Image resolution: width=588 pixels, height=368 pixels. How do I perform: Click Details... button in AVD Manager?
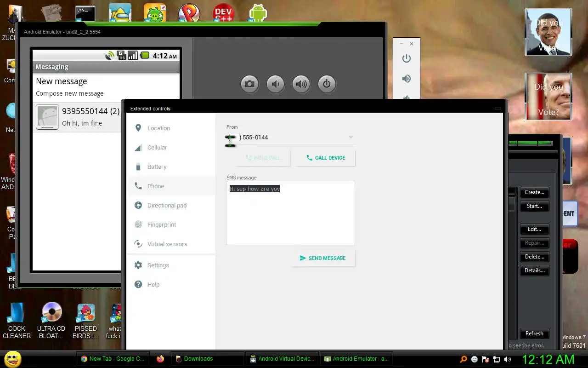pyautogui.click(x=534, y=270)
